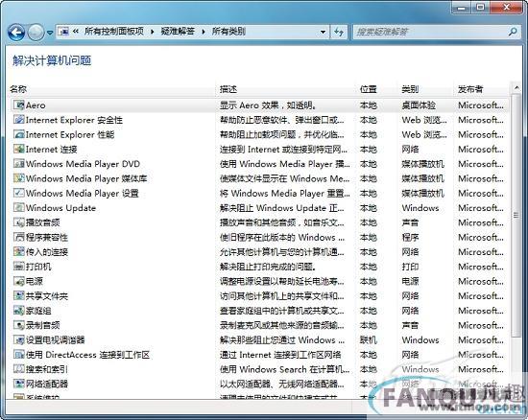This screenshot has height=420, width=528.
Task: Click the 打印 category cell
Action: click(410, 267)
